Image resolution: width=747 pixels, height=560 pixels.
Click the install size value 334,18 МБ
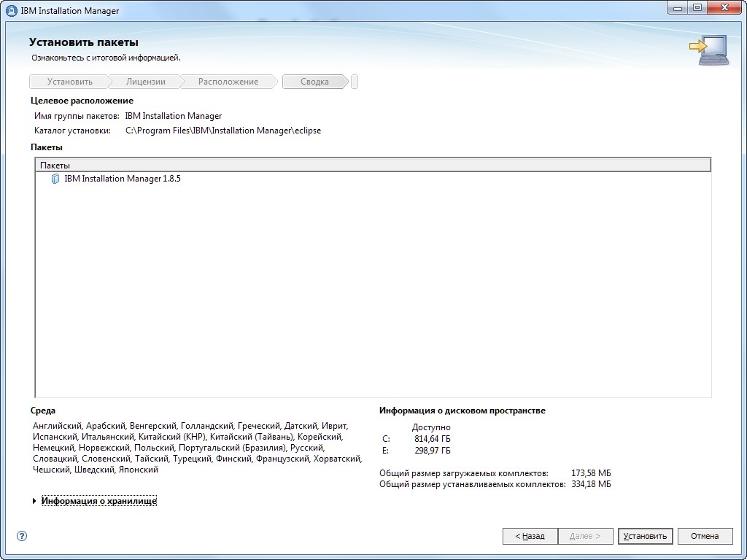tap(591, 484)
